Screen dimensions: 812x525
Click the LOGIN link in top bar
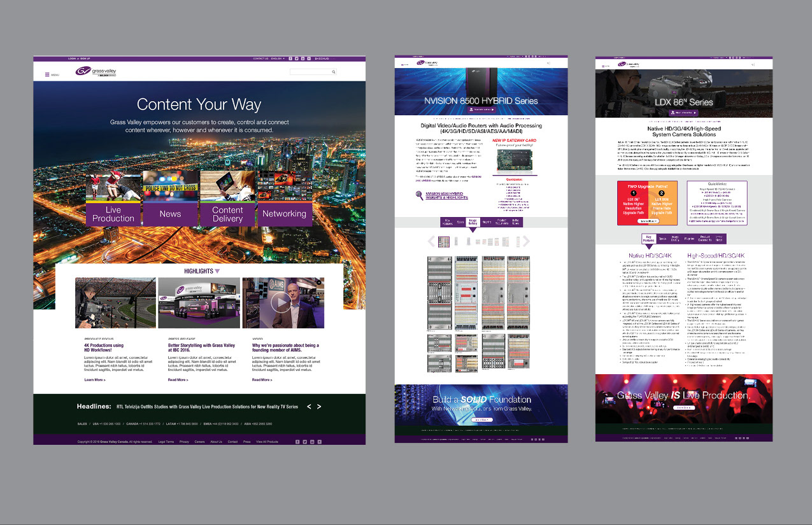click(x=72, y=59)
